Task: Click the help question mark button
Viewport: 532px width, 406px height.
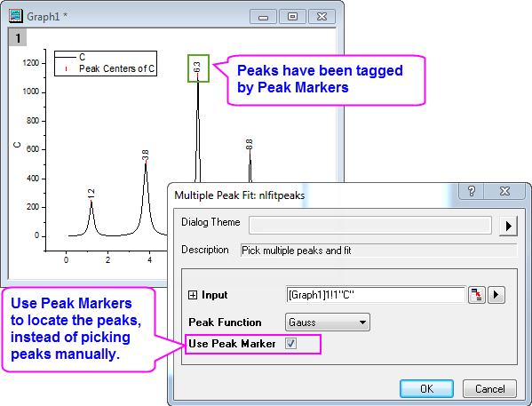Action: click(x=471, y=191)
